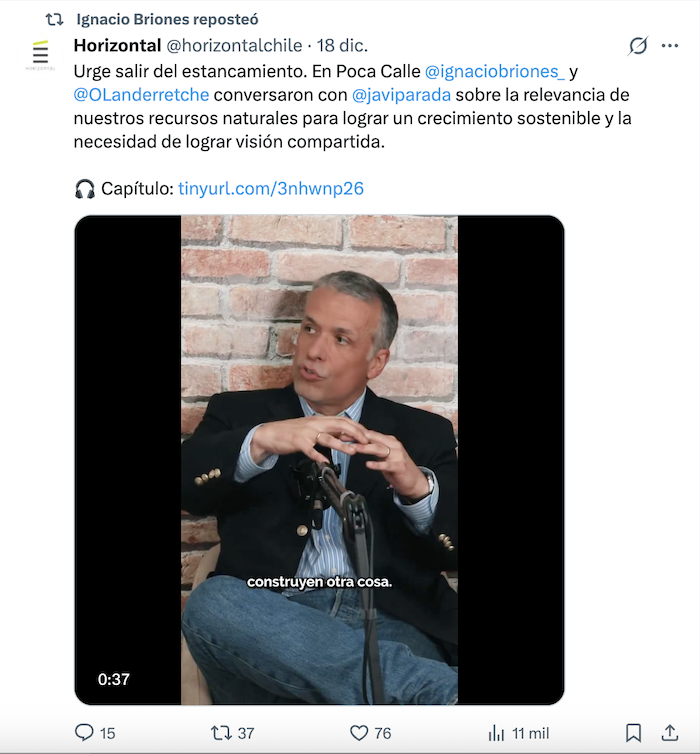Click the share upload icon
The height and width of the screenshot is (754, 700).
670,733
